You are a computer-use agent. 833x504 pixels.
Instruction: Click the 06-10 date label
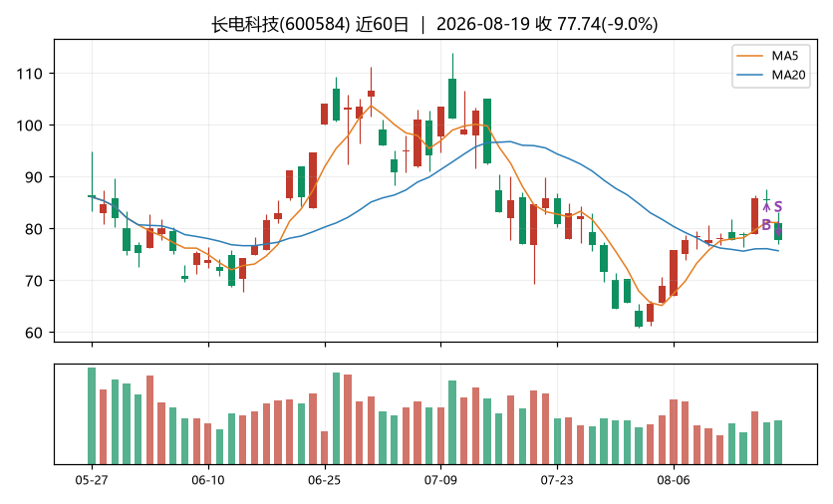point(208,480)
